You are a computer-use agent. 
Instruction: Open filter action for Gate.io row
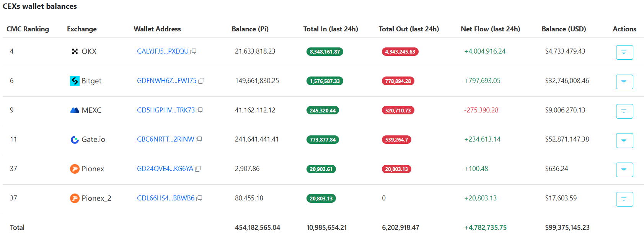624,140
